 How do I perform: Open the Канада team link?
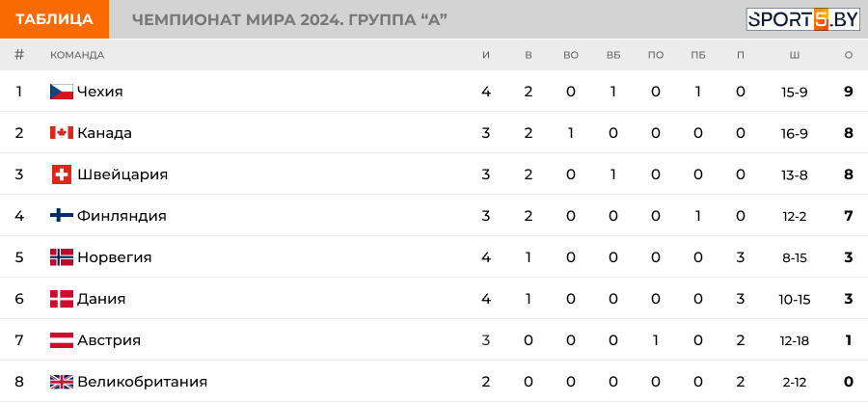(104, 133)
